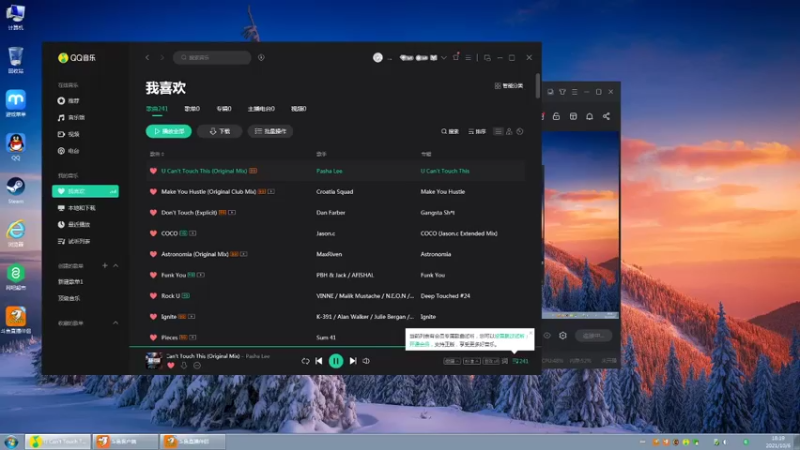Open the Radio item in the sidebar
The image size is (800, 450).
[x=69, y=151]
